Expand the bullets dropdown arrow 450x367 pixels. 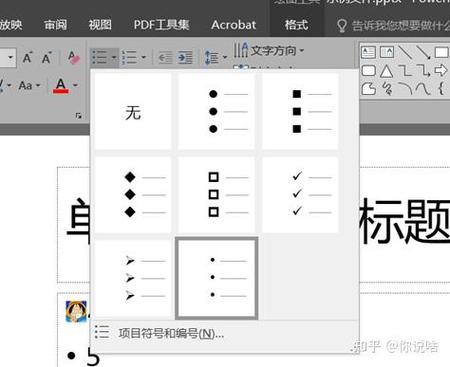(x=114, y=58)
